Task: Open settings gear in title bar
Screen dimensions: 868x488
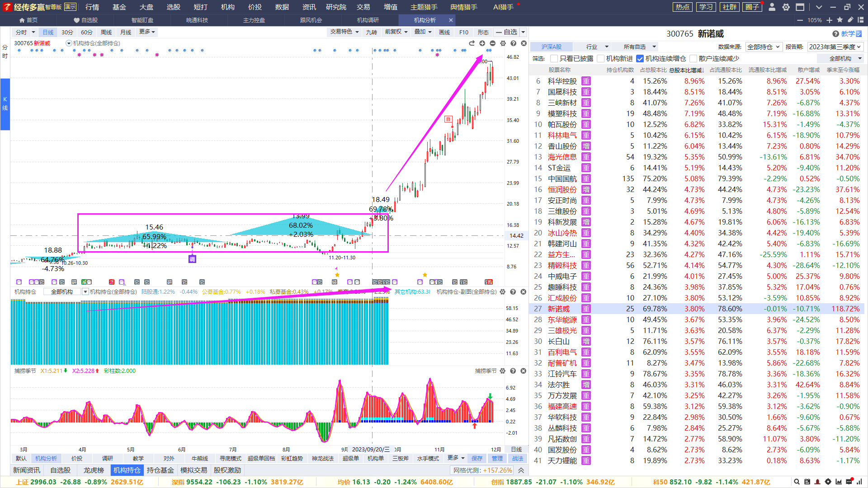Action: tap(786, 7)
